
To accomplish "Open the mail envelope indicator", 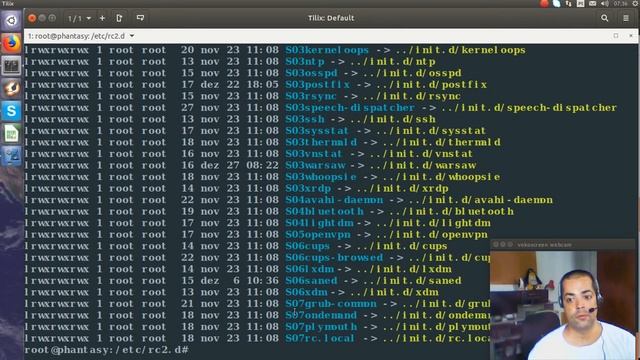I will tap(593, 4).
